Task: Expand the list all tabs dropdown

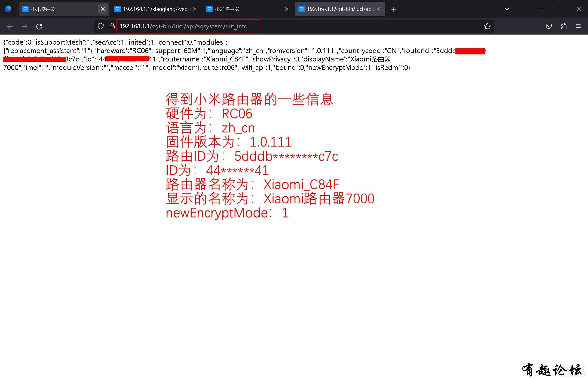Action: tap(507, 9)
